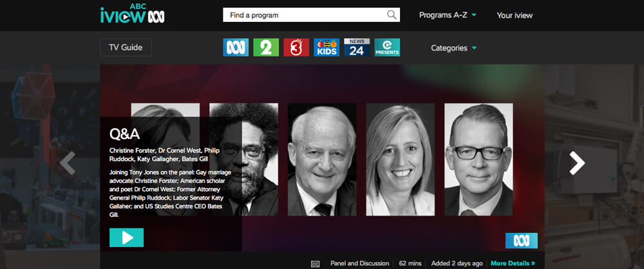Click the Find a program search field
This screenshot has width=644, height=269.
pos(311,15)
